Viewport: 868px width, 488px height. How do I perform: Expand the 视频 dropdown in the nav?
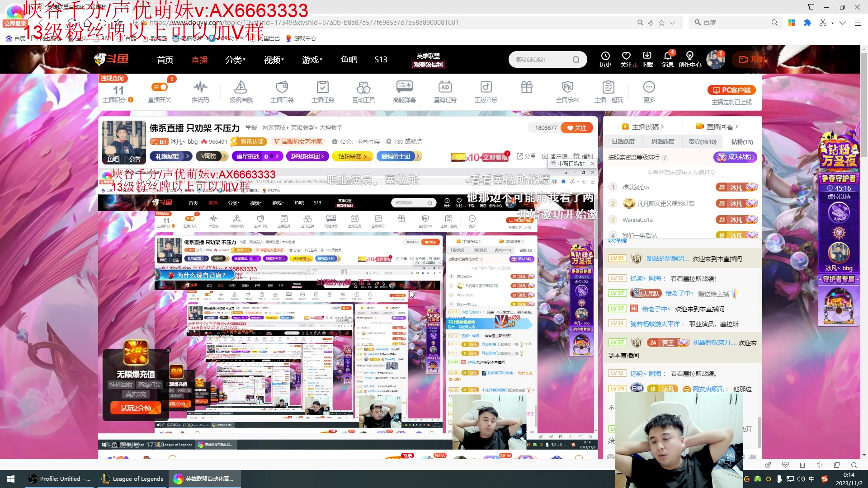pyautogui.click(x=274, y=60)
